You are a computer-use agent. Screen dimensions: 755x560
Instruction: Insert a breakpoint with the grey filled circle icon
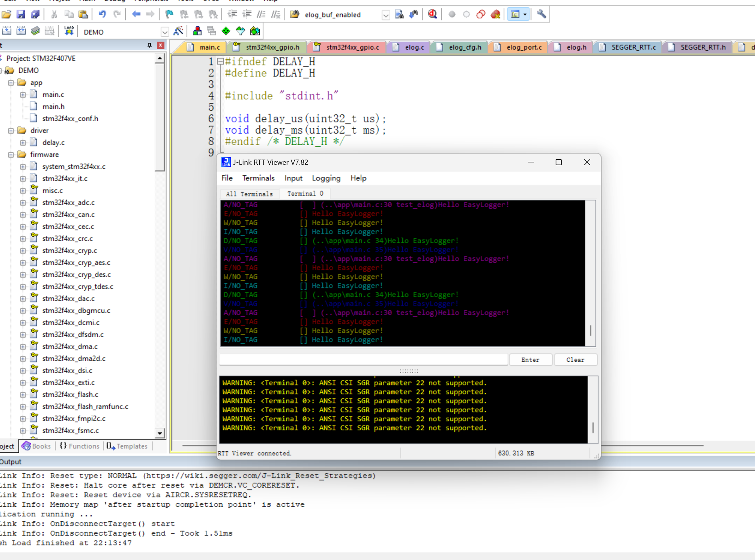click(452, 15)
